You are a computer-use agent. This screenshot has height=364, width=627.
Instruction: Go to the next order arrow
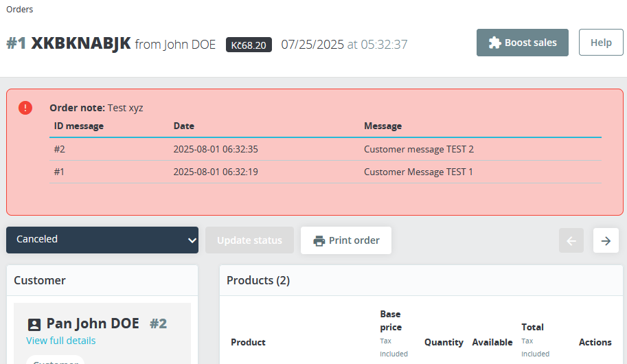606,240
